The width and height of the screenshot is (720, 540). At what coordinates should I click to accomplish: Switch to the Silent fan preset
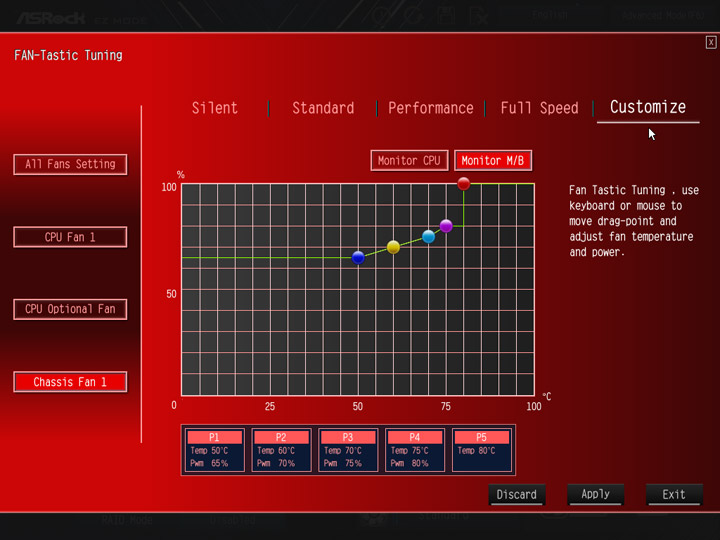[x=214, y=108]
